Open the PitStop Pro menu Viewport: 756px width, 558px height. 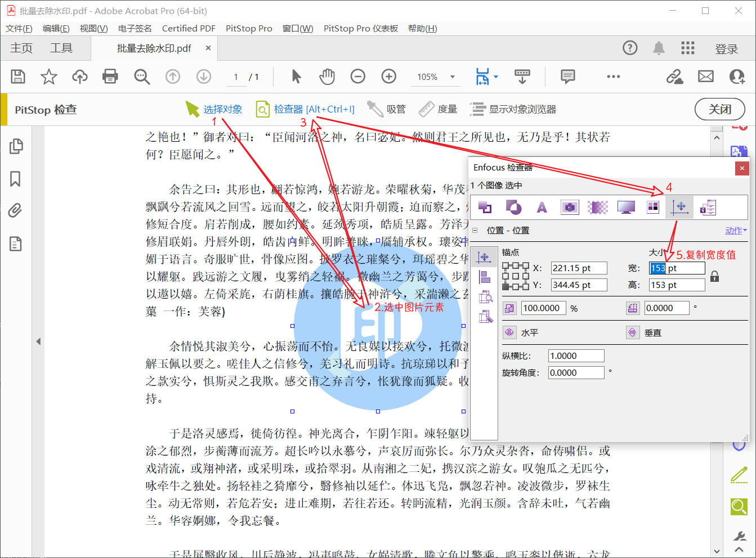pos(249,29)
